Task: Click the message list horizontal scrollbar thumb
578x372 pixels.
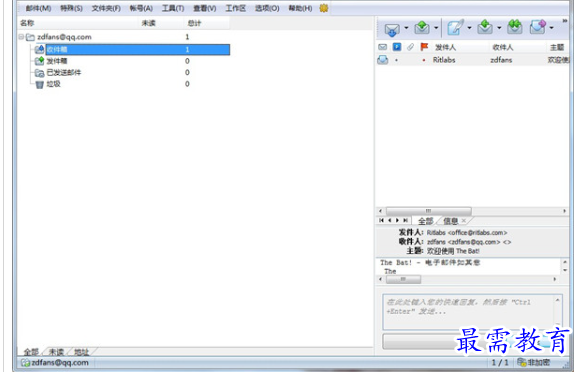Action: [x=428, y=211]
